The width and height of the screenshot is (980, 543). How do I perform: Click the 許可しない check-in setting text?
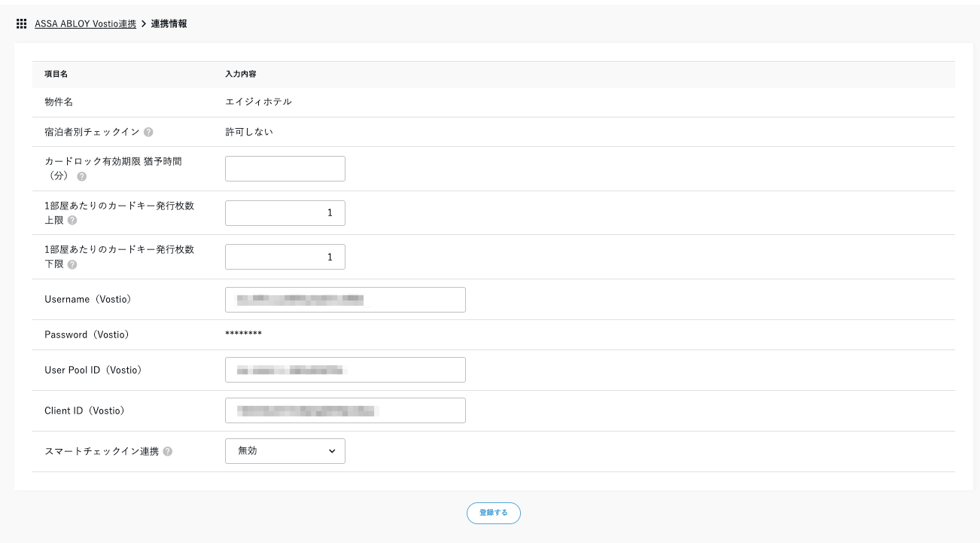coord(248,132)
